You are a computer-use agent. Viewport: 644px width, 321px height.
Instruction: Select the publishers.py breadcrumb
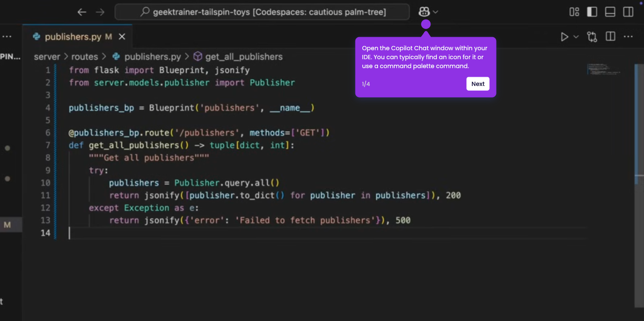pos(153,57)
